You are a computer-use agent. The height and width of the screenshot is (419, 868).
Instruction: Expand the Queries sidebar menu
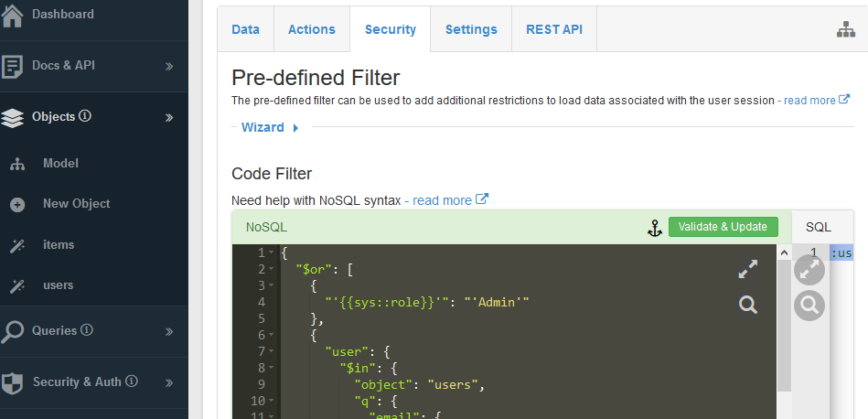click(x=169, y=331)
